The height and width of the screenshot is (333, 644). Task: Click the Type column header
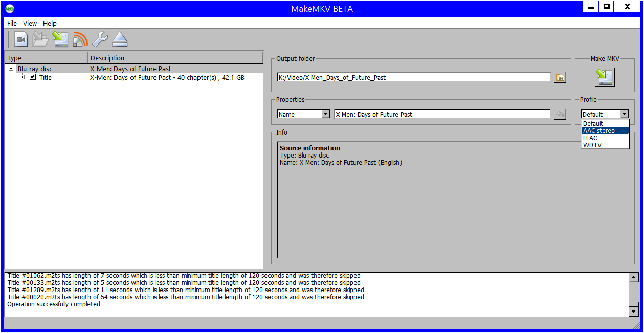click(47, 58)
